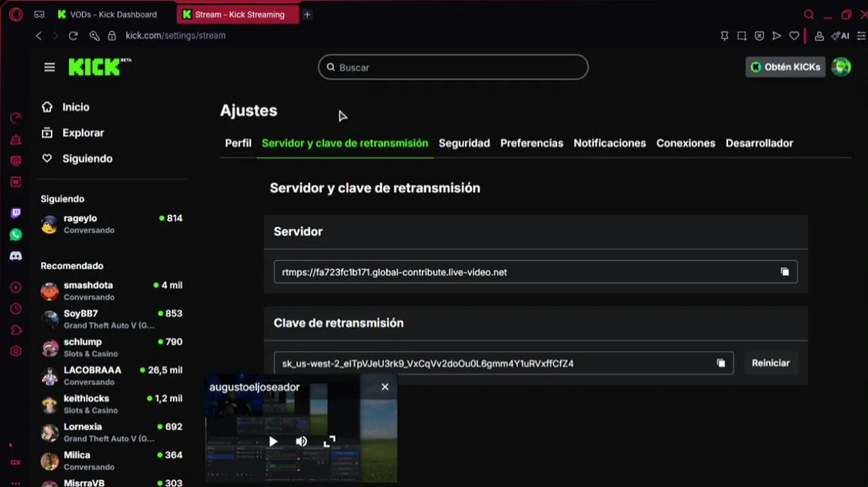The image size is (868, 487).
Task: Select Servidor y clave de retransmisión tab
Action: coord(345,143)
